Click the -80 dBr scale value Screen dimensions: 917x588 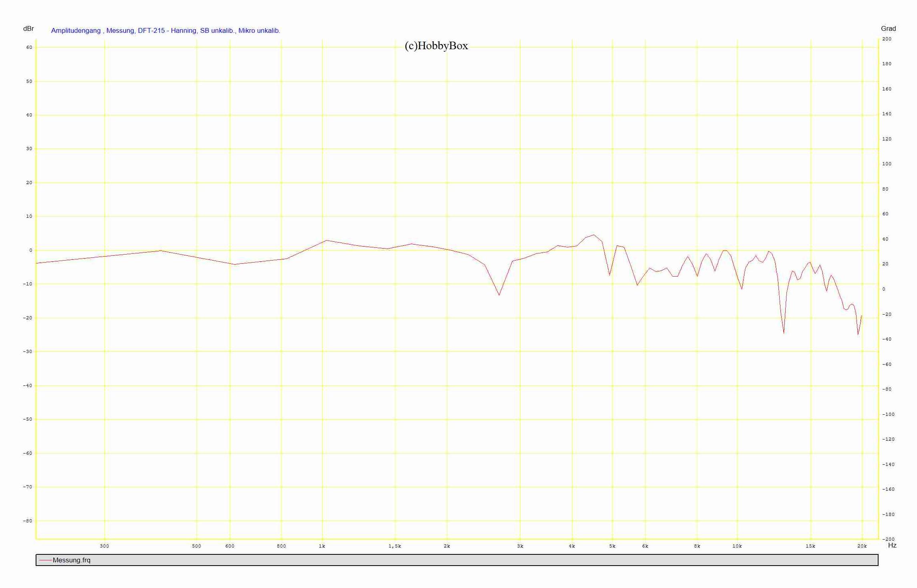coord(28,521)
